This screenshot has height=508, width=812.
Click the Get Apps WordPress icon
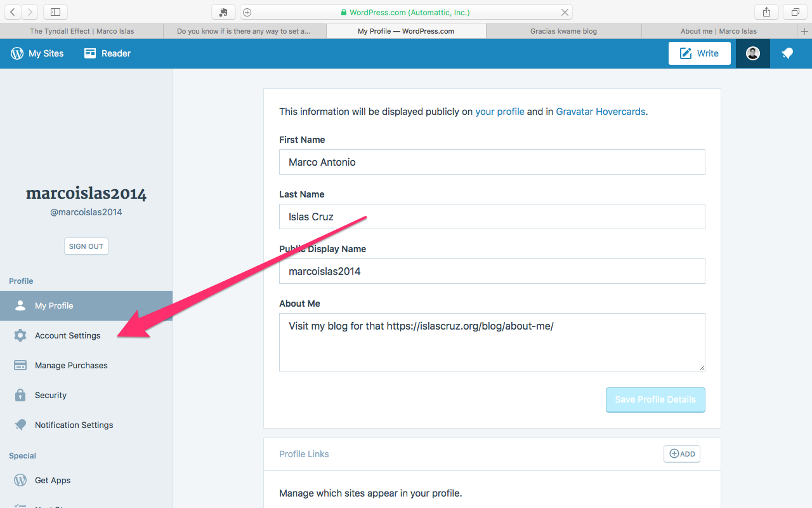tap(20, 480)
